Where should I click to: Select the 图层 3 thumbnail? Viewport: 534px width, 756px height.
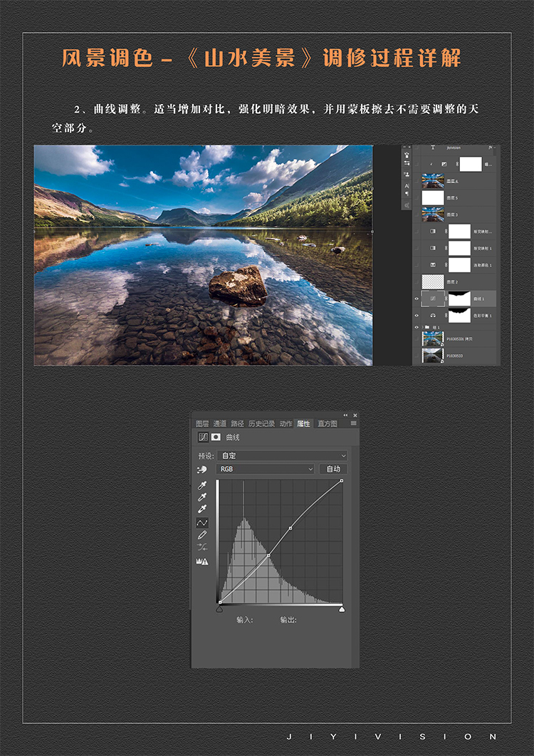(432, 214)
